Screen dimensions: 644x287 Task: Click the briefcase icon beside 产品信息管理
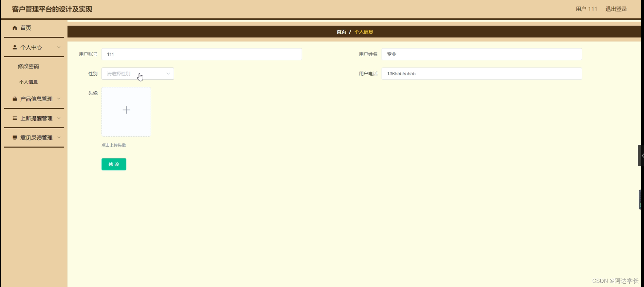(x=15, y=99)
